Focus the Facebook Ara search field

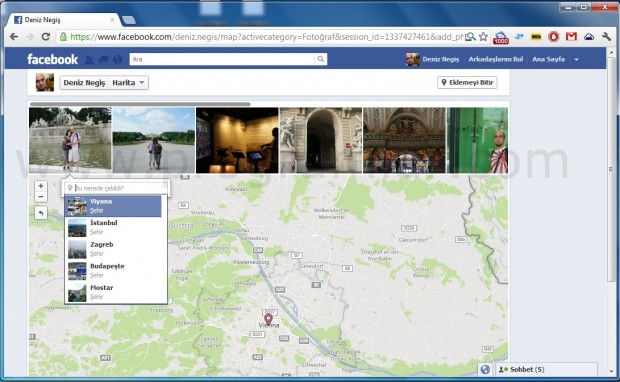222,59
